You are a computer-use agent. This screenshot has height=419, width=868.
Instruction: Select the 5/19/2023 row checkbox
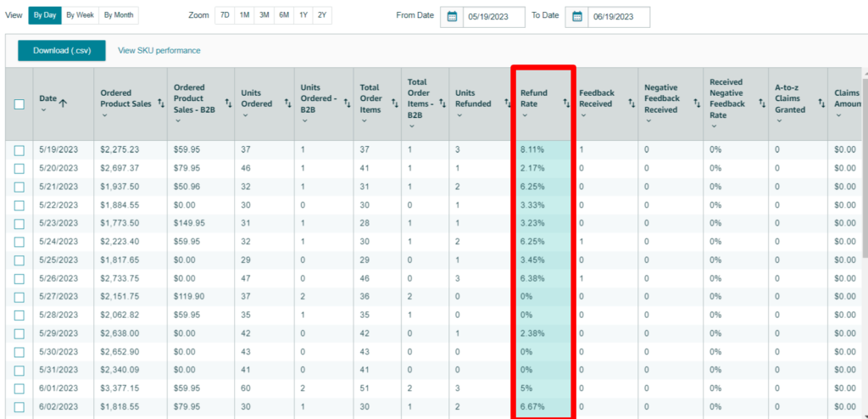(19, 149)
